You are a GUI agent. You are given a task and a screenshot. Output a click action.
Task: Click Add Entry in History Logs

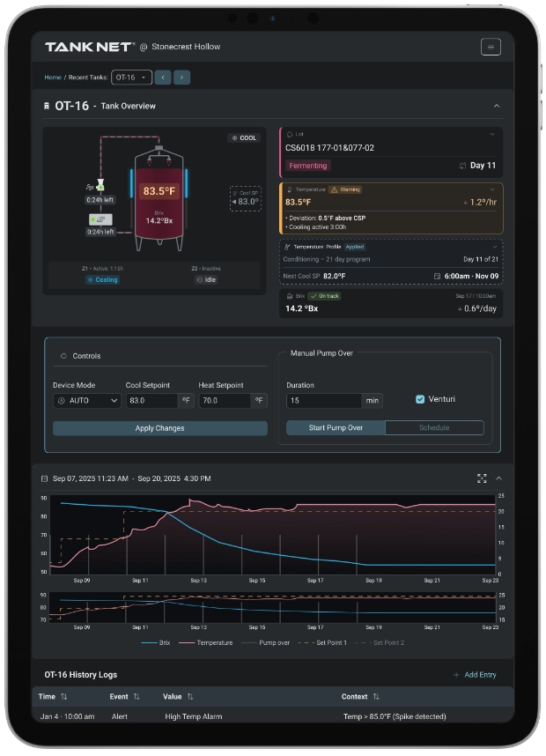pos(475,675)
